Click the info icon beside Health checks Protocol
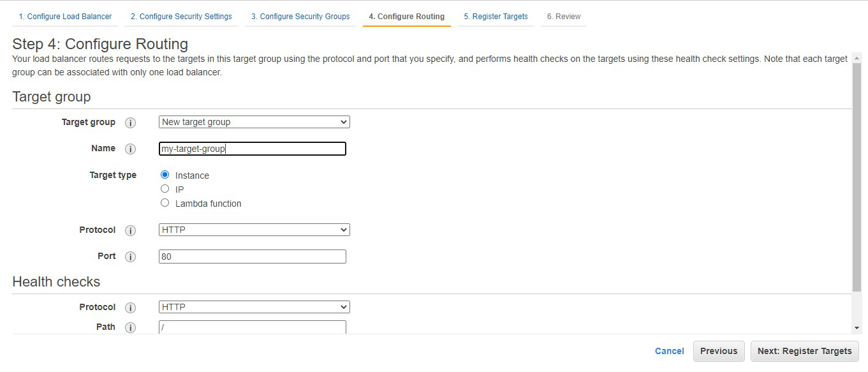Image resolution: width=868 pixels, height=372 pixels. (x=130, y=308)
